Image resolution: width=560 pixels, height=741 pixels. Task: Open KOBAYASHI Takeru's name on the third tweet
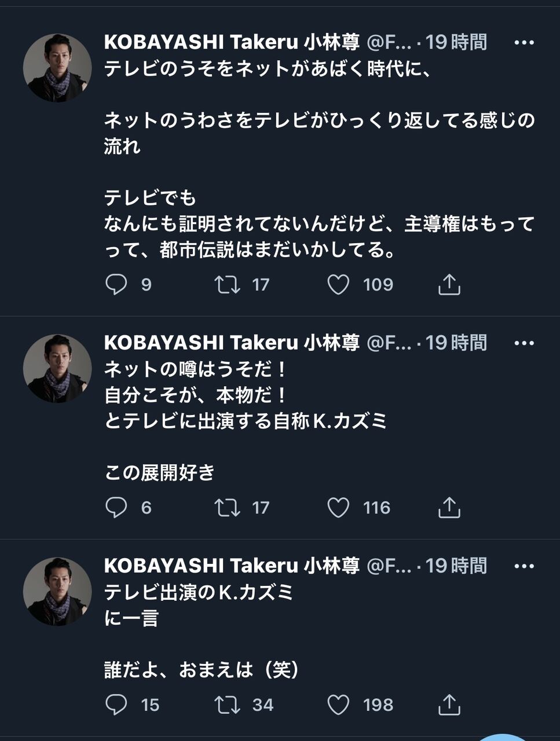tap(232, 566)
